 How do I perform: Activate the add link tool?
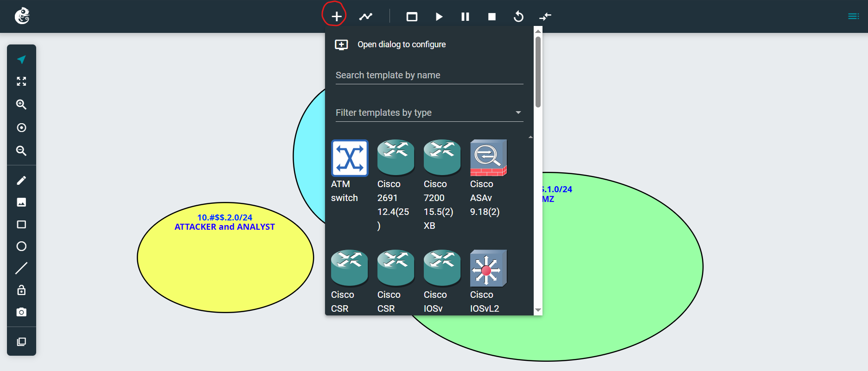click(366, 17)
